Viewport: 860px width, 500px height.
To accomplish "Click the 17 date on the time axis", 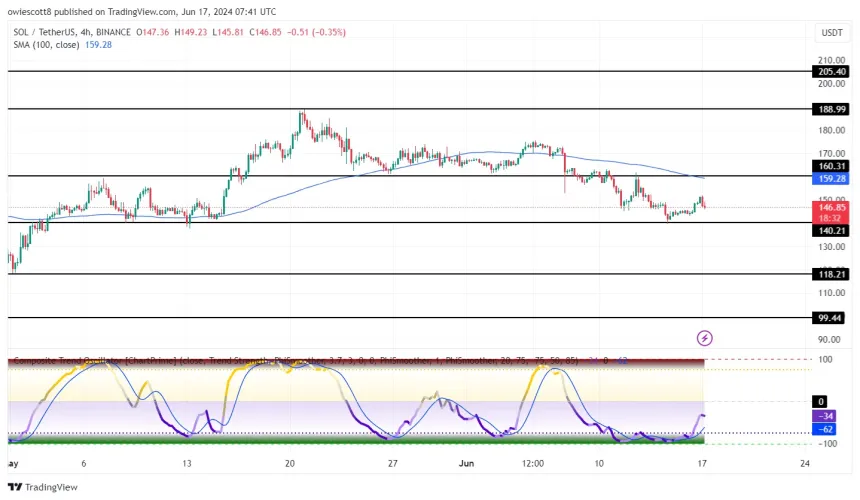I will pos(703,463).
